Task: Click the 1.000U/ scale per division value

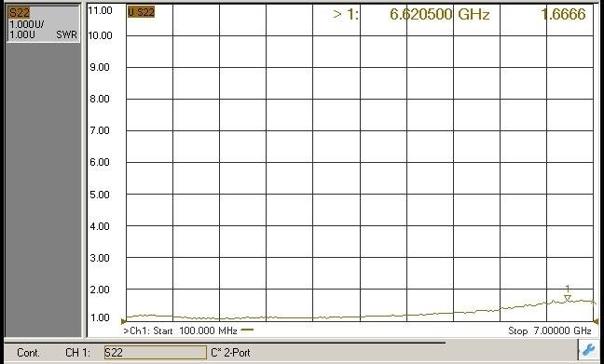Action: pyautogui.click(x=27, y=24)
